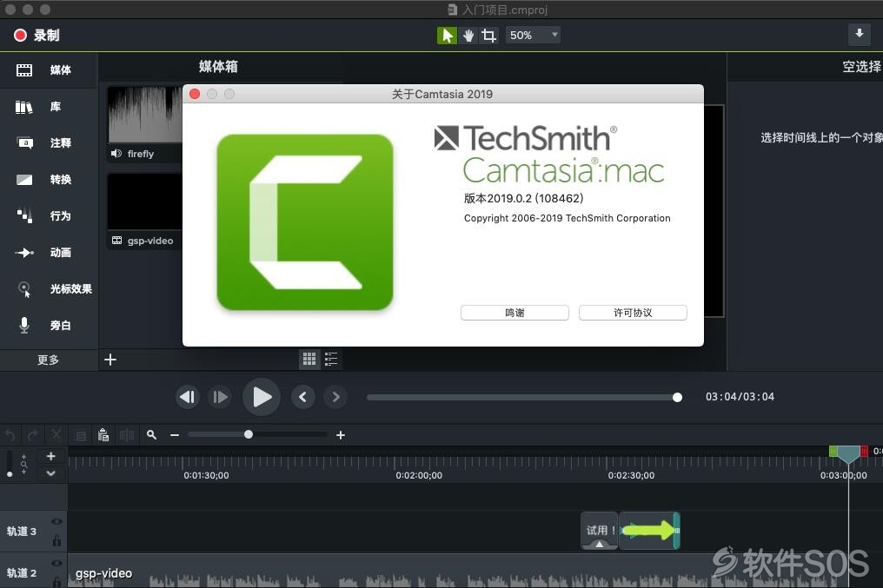Select the 试用！ callout clip on track 3
This screenshot has width=883, height=588.
pos(599,531)
